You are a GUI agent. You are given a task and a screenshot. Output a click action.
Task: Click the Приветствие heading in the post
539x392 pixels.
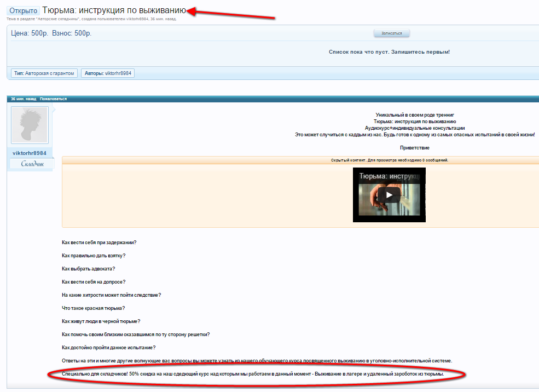point(414,148)
